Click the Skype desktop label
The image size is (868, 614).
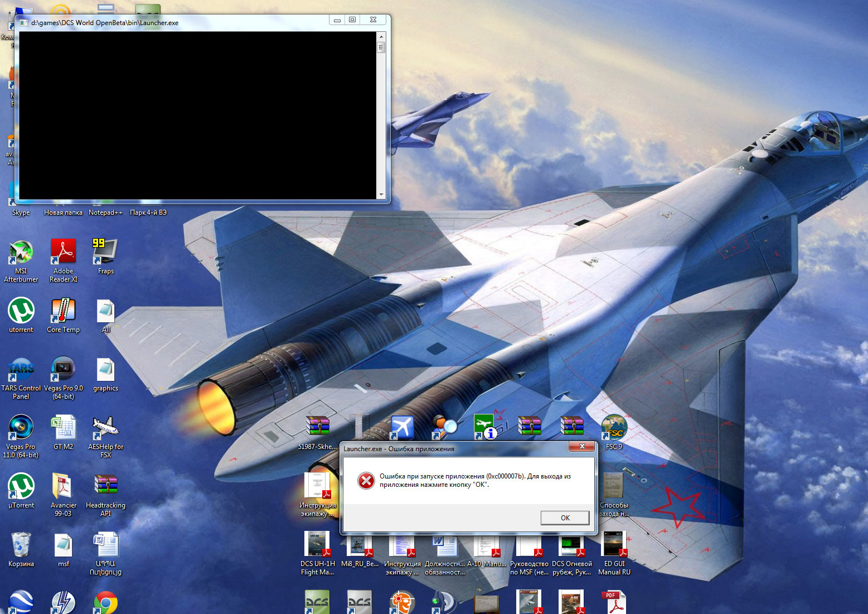point(21,212)
